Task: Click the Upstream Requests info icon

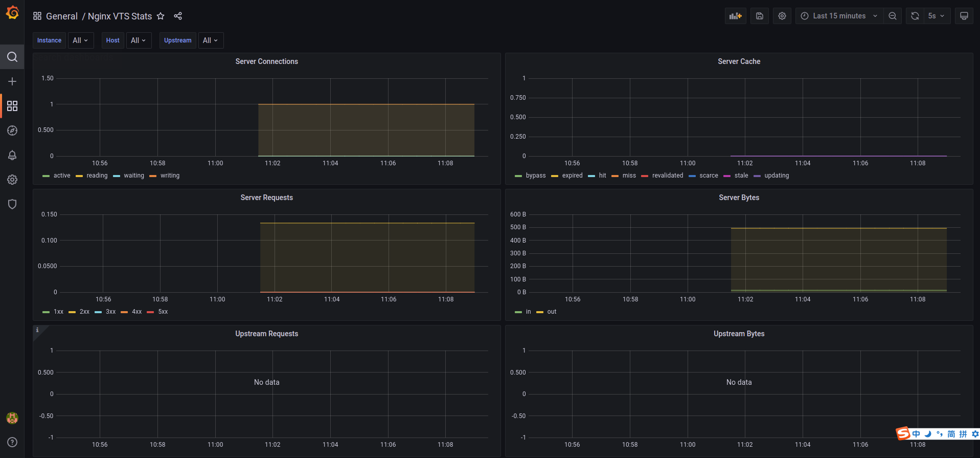Action: pos(37,330)
